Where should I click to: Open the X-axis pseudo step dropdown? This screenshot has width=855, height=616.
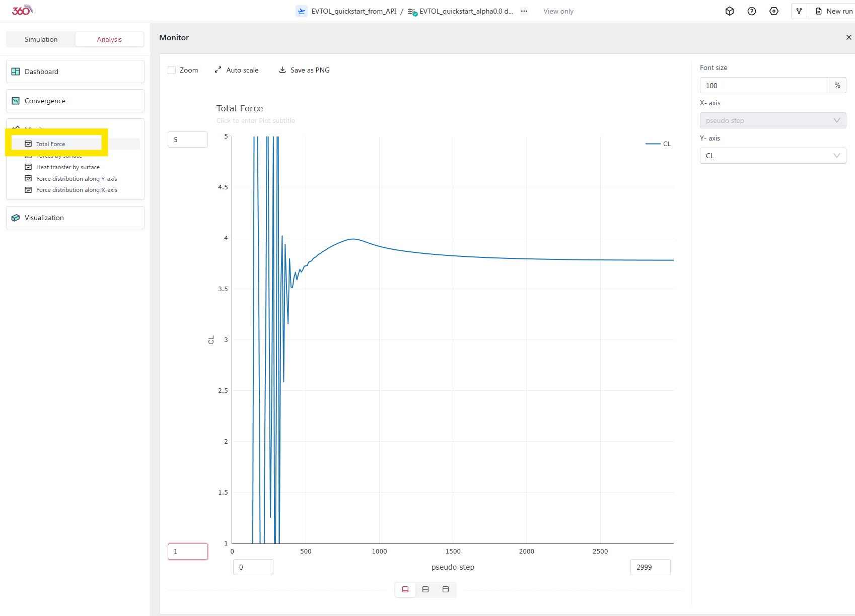coord(772,120)
